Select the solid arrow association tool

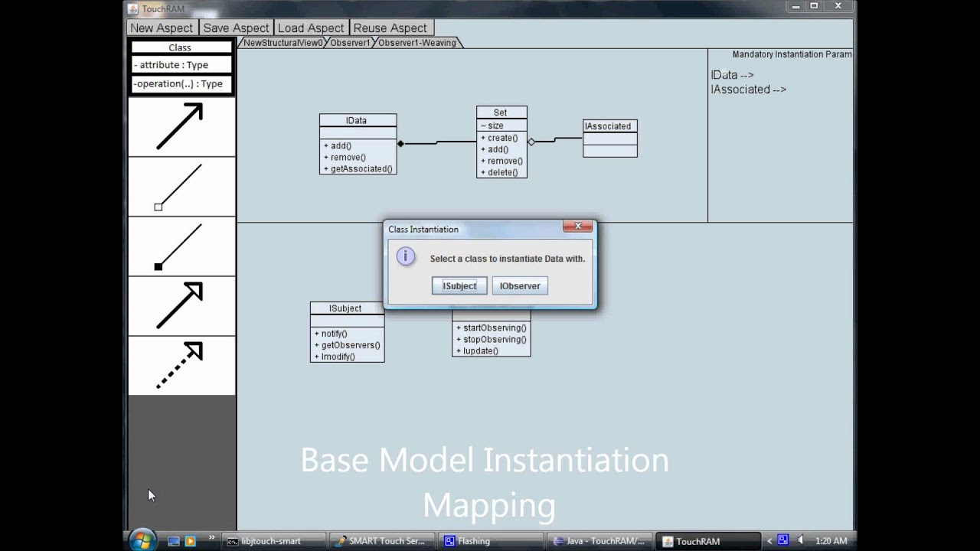tap(181, 126)
